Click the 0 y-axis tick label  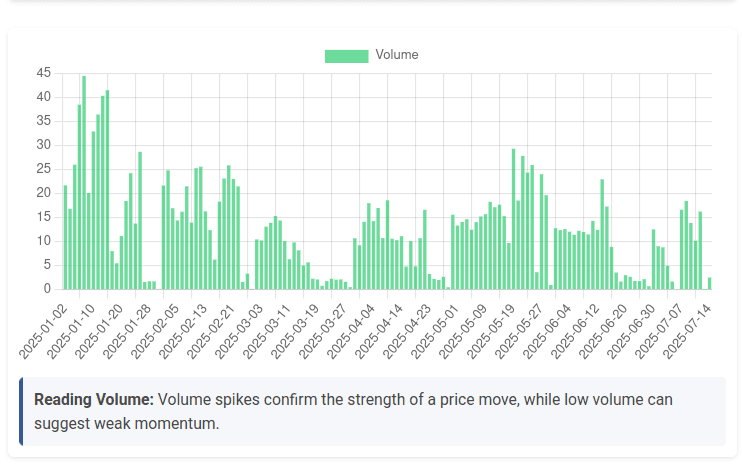point(47,289)
